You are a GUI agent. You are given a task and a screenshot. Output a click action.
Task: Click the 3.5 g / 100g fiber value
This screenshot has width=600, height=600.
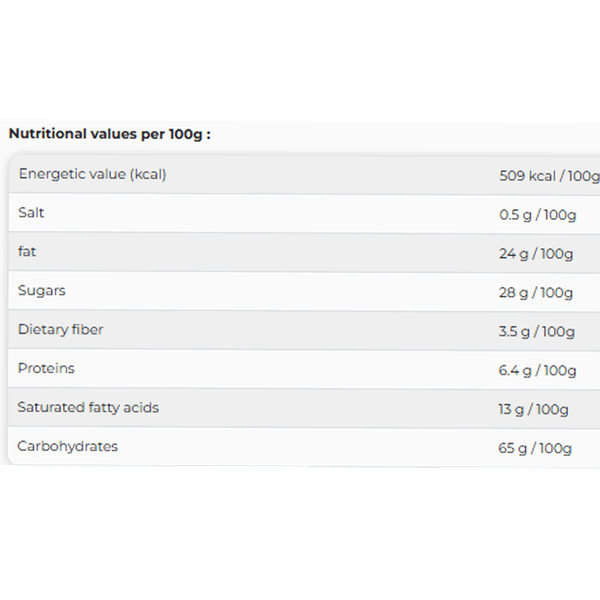tap(537, 331)
